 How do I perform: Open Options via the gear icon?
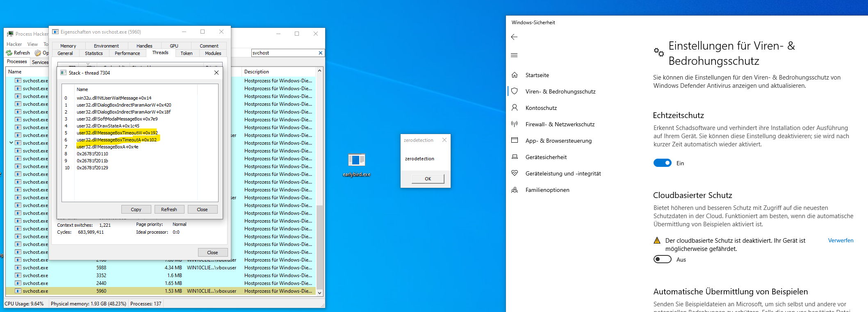(38, 53)
